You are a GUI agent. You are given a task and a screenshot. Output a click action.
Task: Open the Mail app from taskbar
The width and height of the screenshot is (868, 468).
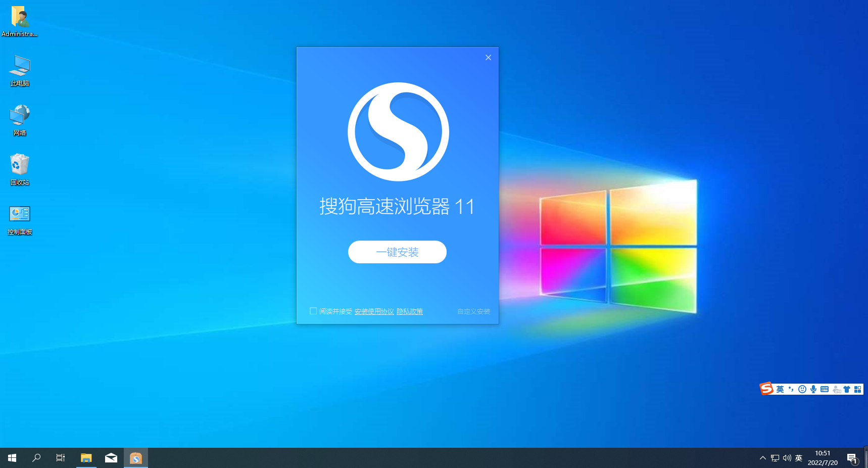[111, 458]
